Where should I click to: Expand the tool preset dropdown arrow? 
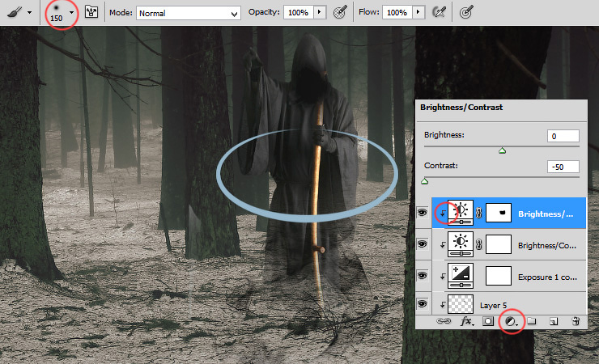(29, 13)
